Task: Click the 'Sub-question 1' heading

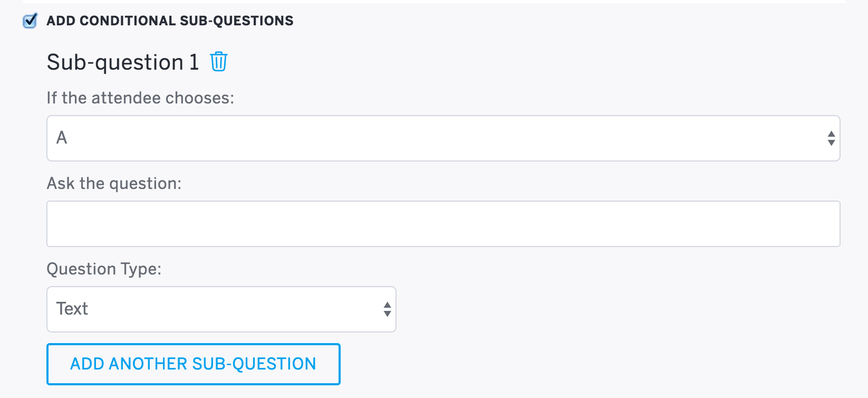Action: click(x=123, y=62)
